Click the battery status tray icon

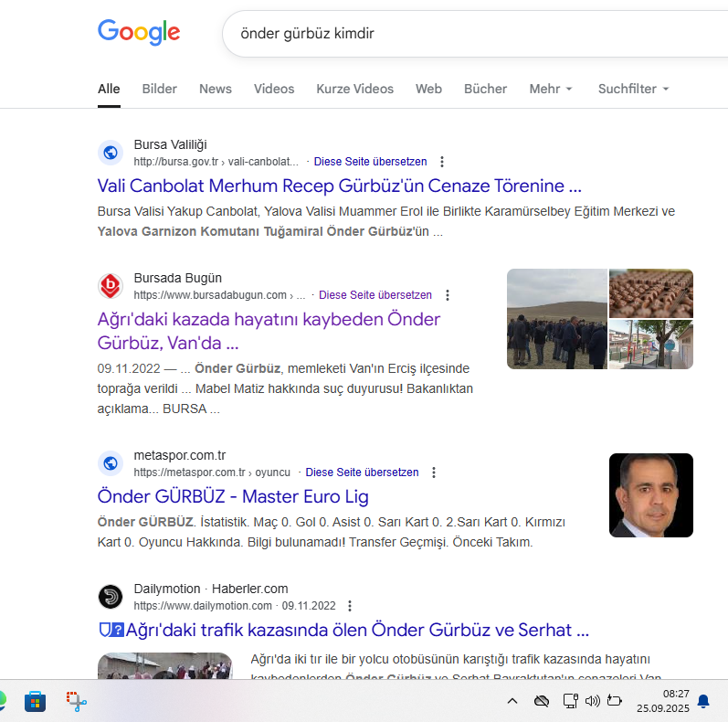pos(614,700)
